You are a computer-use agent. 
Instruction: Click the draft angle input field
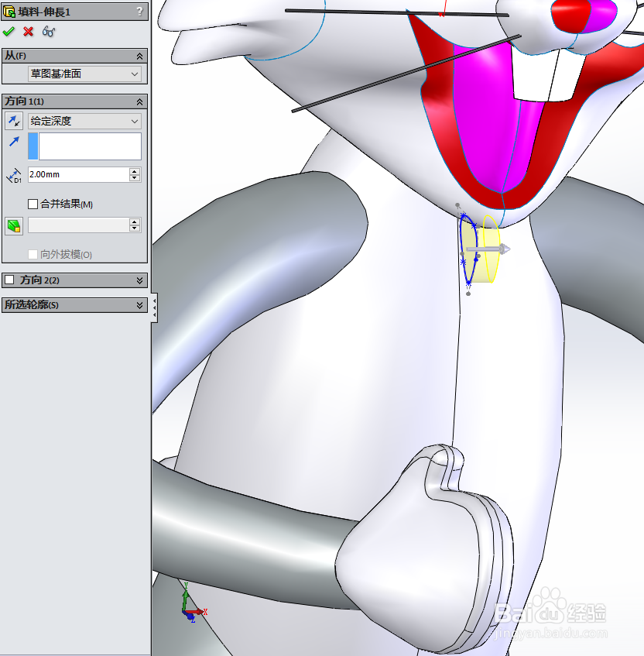[79, 225]
